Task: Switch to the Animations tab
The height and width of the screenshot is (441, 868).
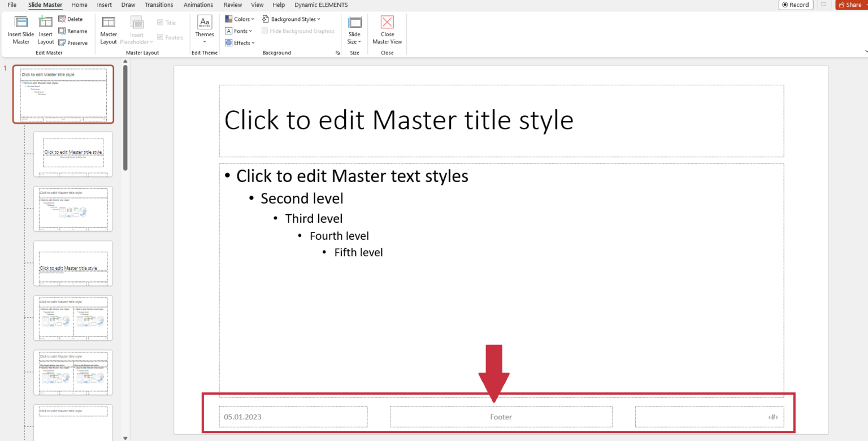Action: [198, 5]
